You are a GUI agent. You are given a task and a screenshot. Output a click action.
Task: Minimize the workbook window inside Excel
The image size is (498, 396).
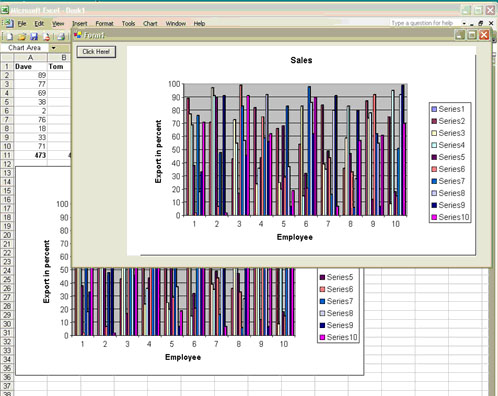472,24
